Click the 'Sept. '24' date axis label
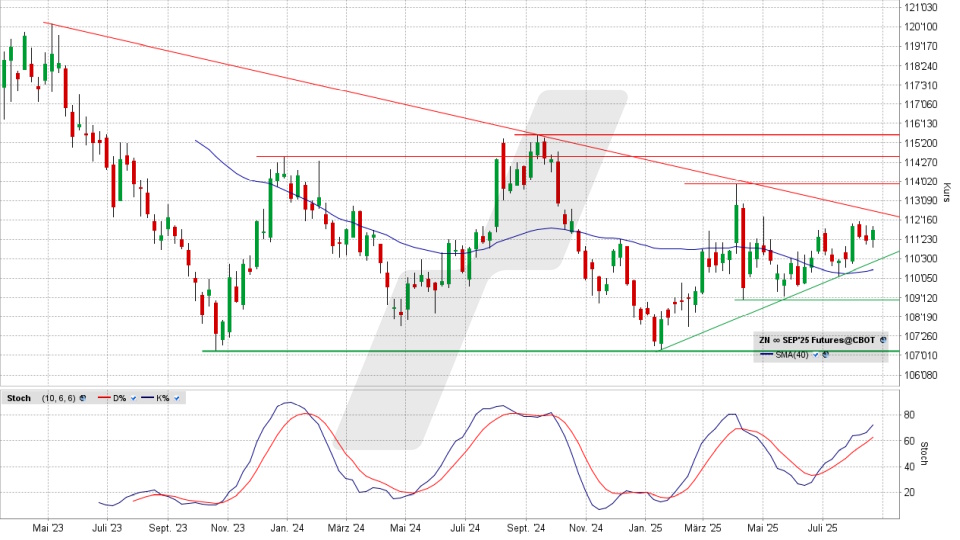 (525, 528)
